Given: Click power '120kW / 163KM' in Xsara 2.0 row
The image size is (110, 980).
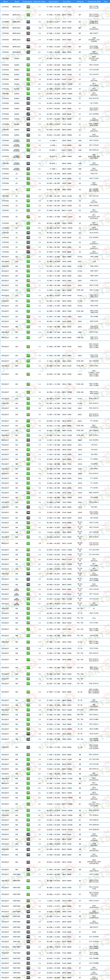Looking at the screenshot, I should 67,84.
